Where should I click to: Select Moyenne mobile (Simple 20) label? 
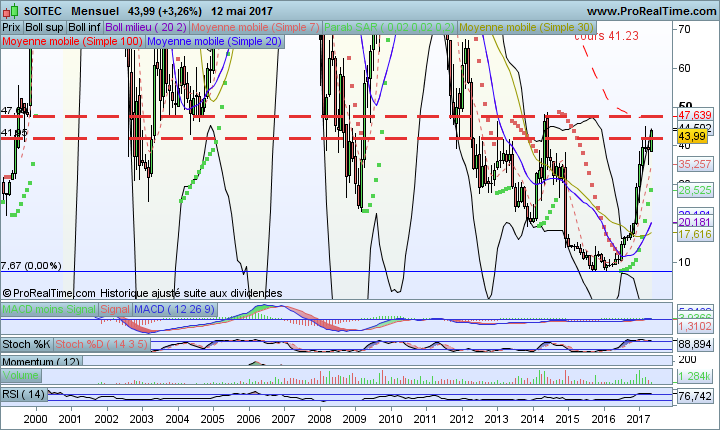(x=214, y=41)
